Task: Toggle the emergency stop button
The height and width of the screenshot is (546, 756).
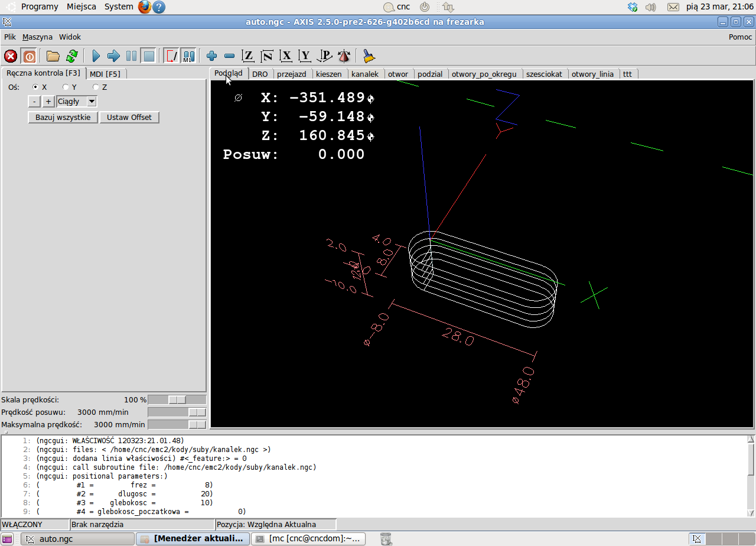Action: [x=11, y=56]
